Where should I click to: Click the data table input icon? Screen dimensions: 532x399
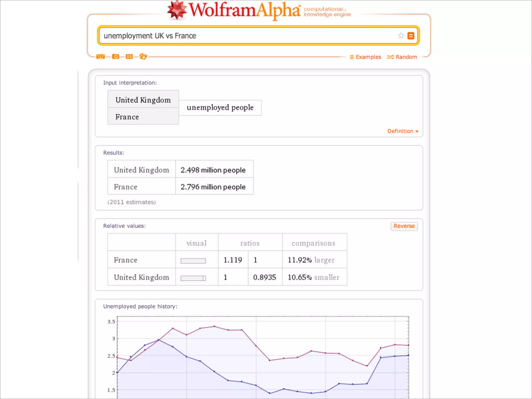click(x=129, y=56)
